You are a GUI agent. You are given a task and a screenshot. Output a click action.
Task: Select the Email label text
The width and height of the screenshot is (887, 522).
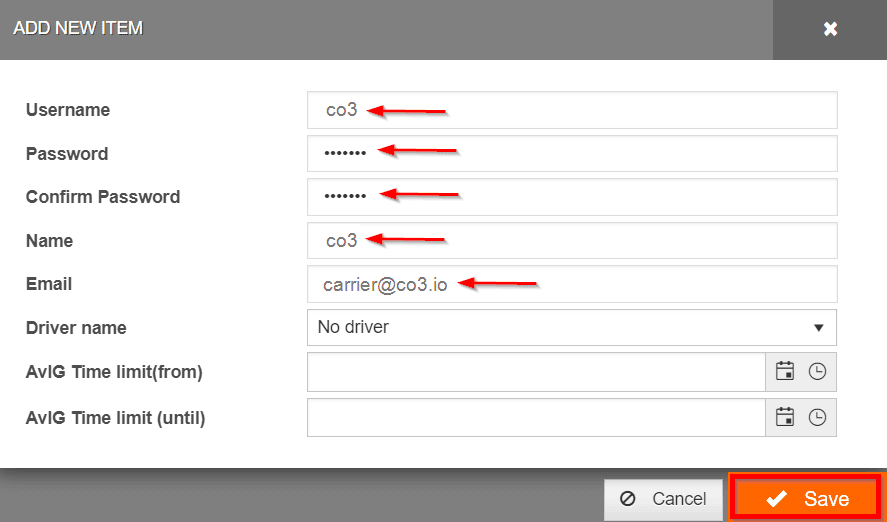pyautogui.click(x=49, y=284)
